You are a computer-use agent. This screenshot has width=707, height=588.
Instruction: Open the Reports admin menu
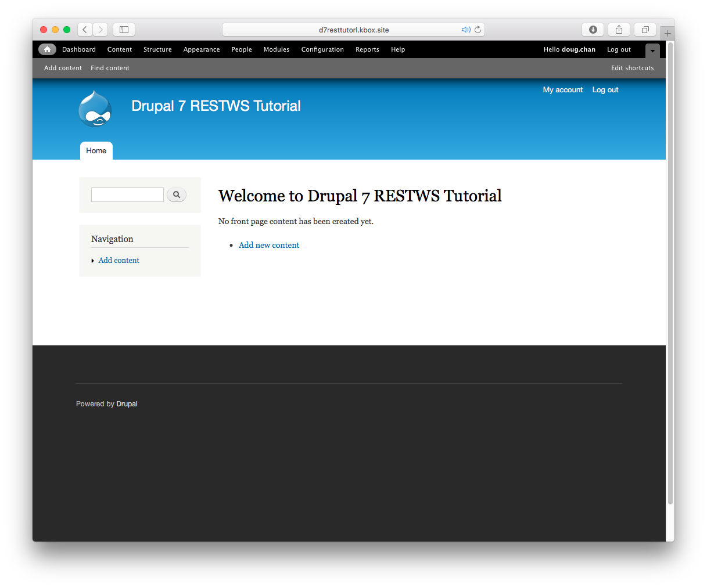coord(367,49)
